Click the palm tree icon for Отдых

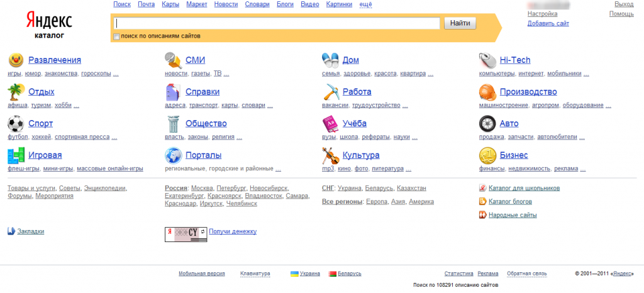coord(16,92)
